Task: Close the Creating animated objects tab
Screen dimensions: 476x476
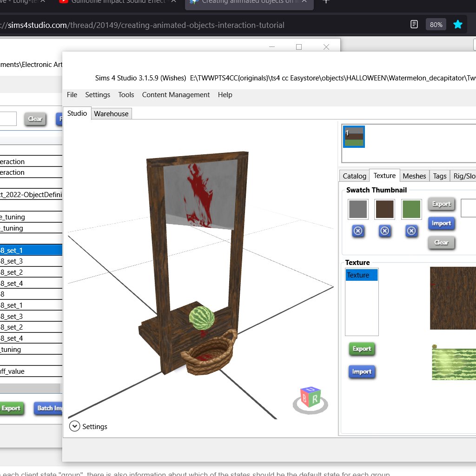Action: point(304,1)
